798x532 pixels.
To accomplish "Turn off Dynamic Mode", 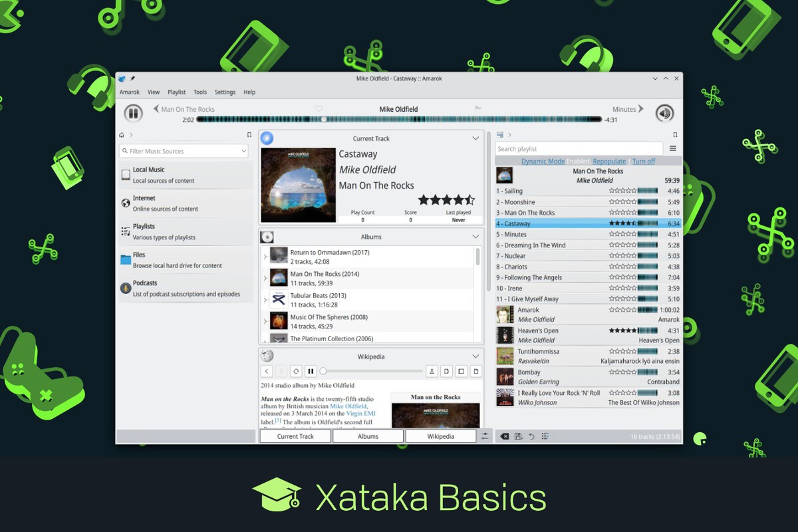I will [643, 161].
